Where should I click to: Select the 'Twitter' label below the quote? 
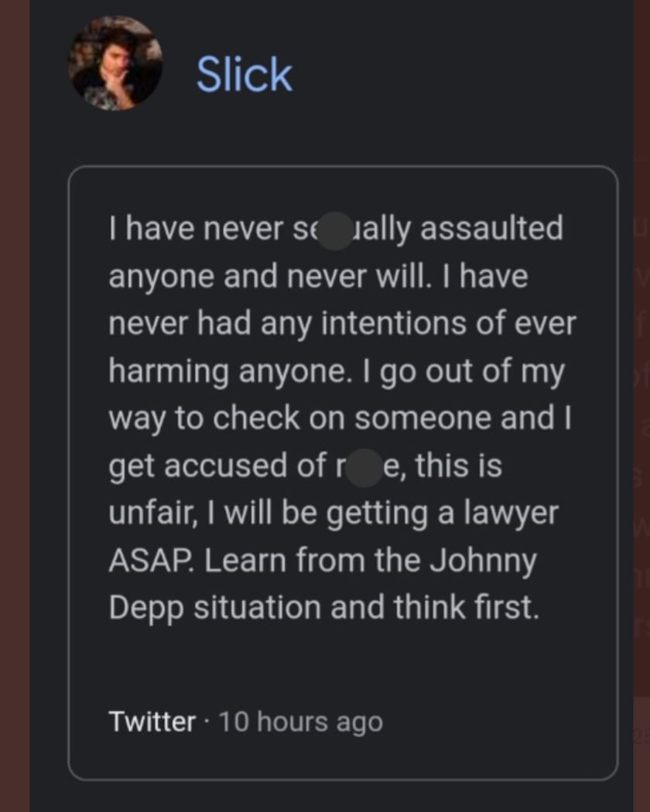[152, 722]
